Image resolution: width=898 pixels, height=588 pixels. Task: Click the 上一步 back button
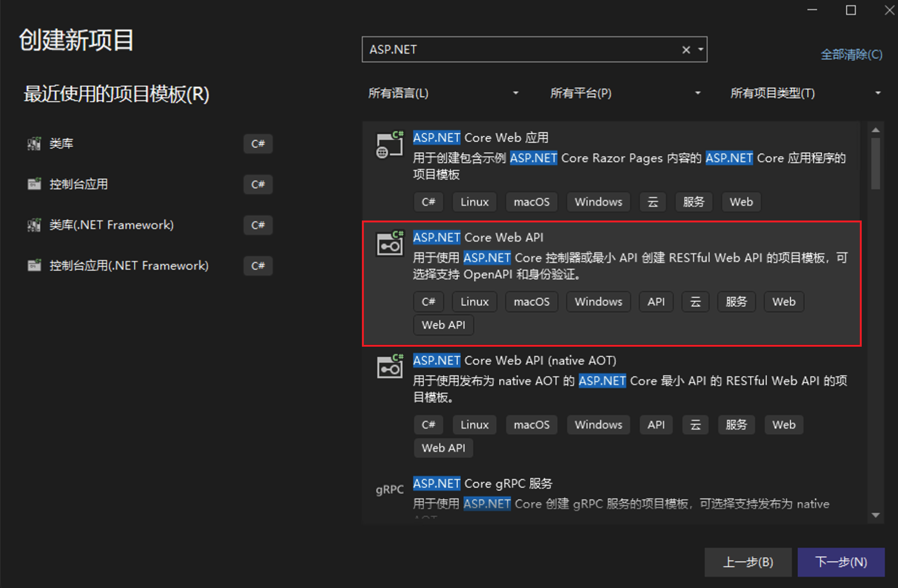click(748, 562)
